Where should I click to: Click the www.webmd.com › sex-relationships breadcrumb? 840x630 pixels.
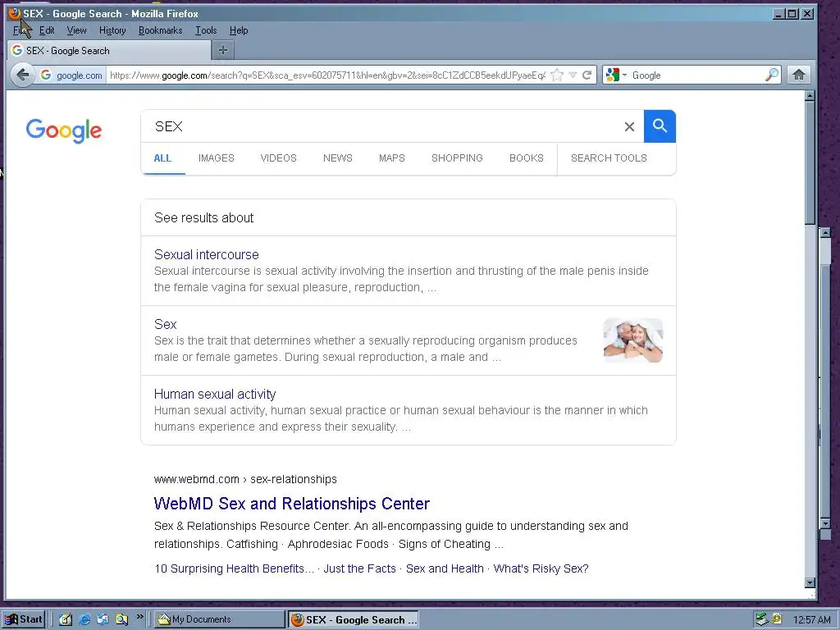tap(245, 479)
